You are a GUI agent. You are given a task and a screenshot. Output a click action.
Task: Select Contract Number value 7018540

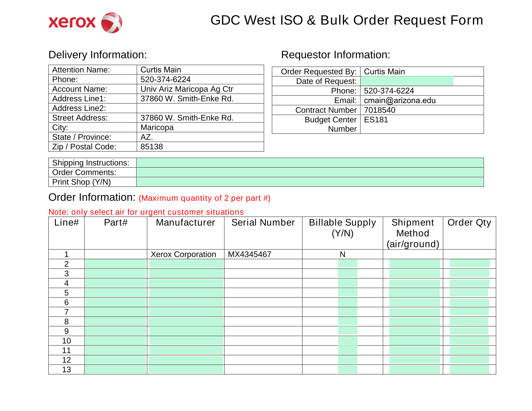(379, 110)
